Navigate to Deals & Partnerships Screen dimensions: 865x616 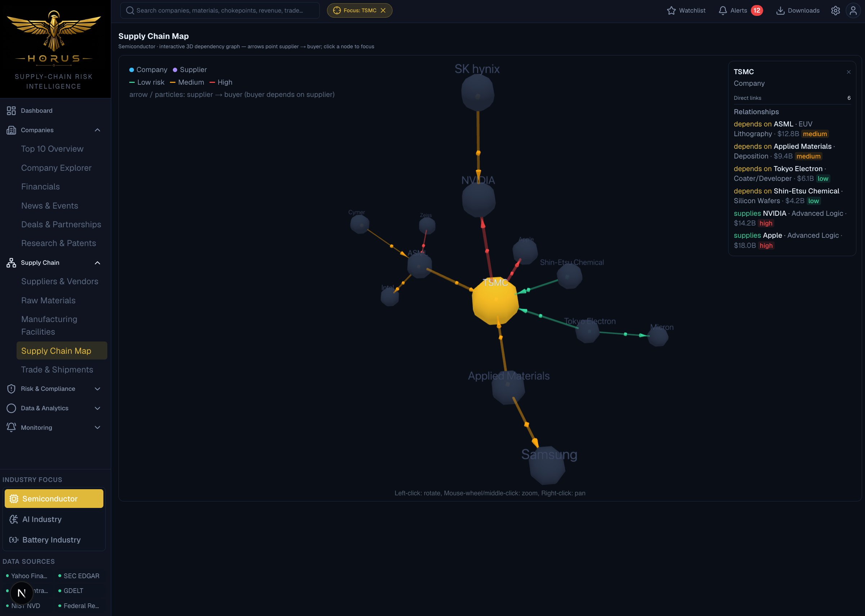61,224
